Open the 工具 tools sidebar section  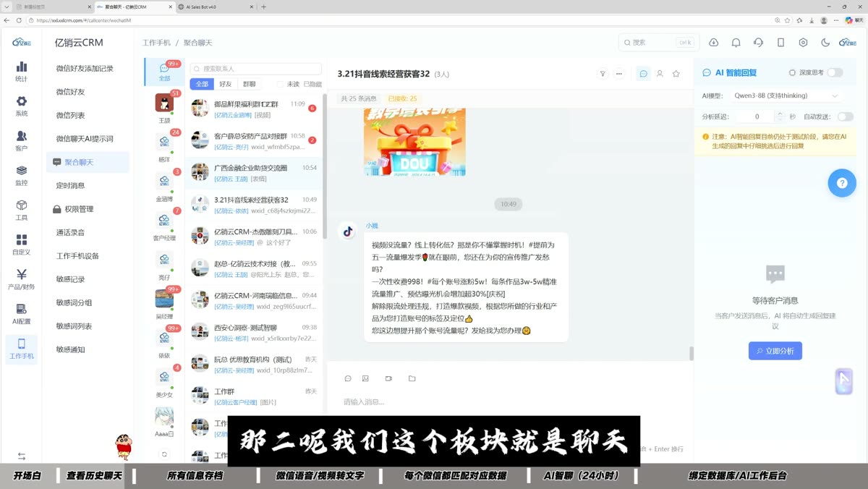pyautogui.click(x=22, y=210)
